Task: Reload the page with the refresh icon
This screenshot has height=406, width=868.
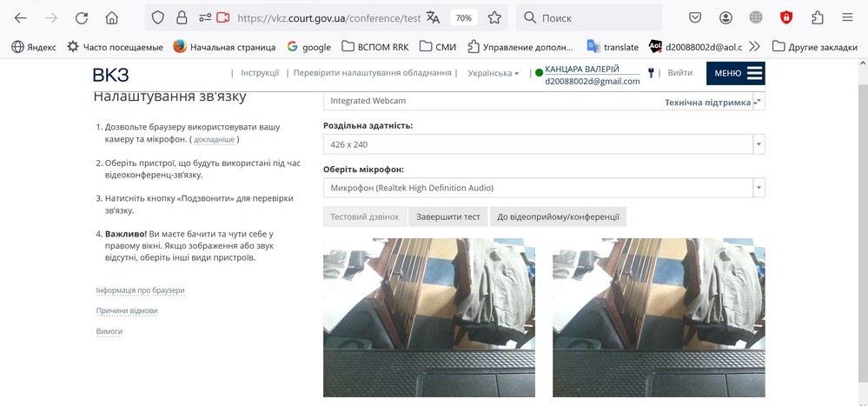Action: click(82, 17)
